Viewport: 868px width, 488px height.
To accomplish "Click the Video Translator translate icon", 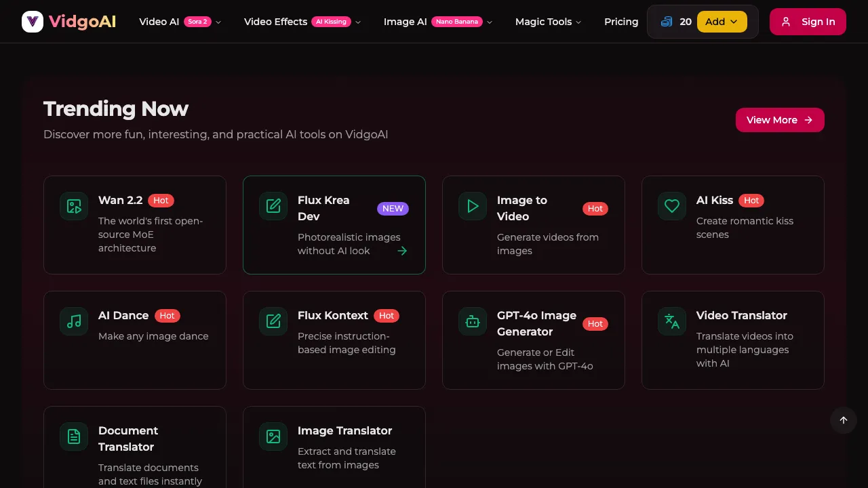I will (x=671, y=321).
